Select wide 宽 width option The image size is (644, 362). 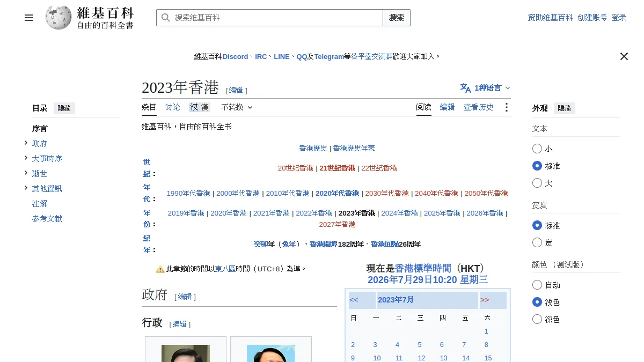pos(537,242)
